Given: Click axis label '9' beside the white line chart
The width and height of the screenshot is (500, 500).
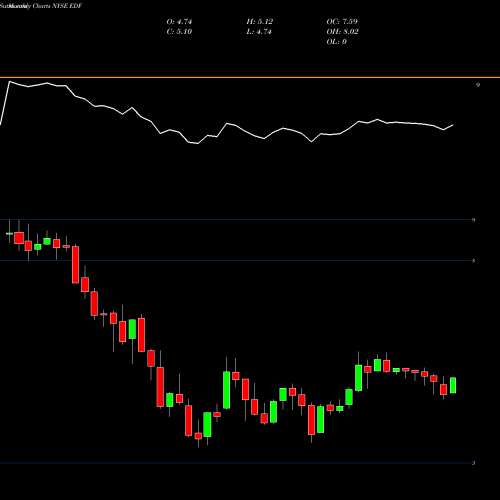Looking at the screenshot, I should click(x=478, y=85).
